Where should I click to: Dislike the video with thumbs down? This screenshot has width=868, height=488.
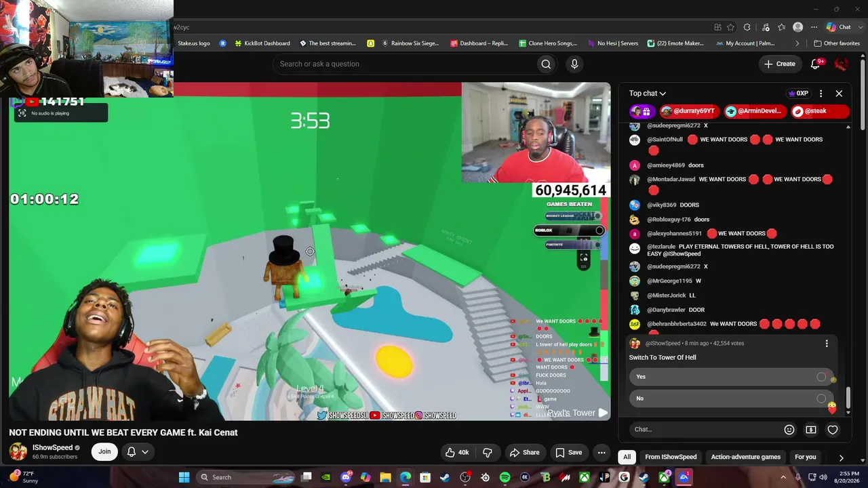[488, 453]
